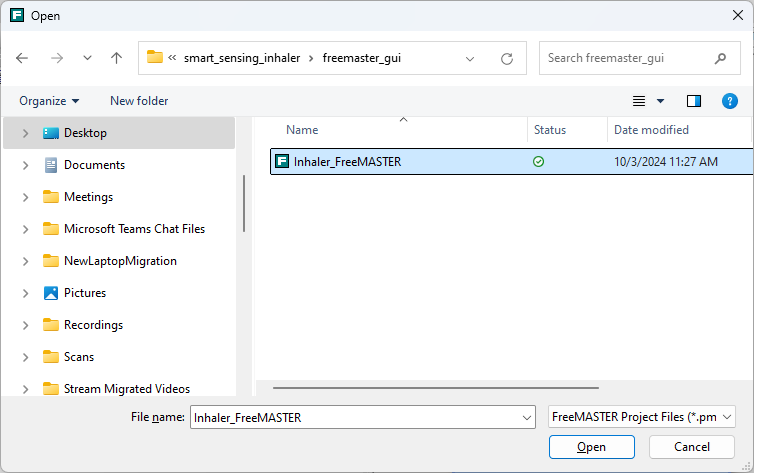Expand the Documents tree node

point(26,165)
